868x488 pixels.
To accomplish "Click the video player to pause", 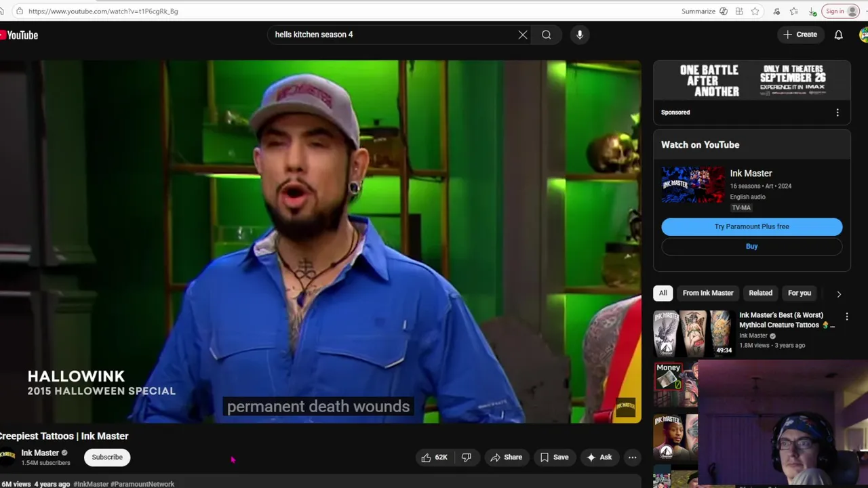I will 320,242.
